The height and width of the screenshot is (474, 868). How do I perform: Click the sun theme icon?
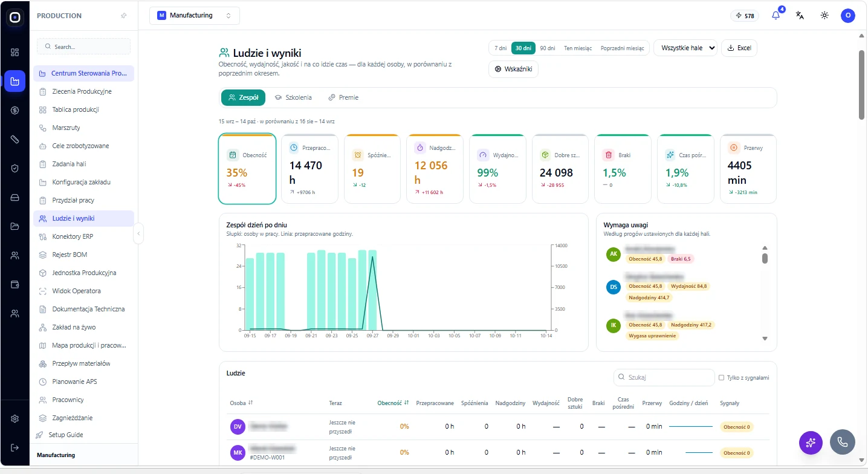(x=824, y=16)
